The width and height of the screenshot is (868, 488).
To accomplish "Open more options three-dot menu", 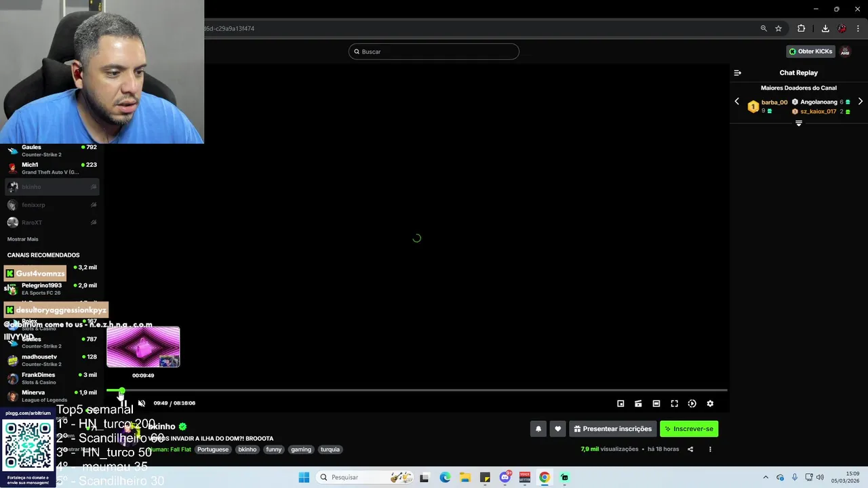I will [x=710, y=449].
